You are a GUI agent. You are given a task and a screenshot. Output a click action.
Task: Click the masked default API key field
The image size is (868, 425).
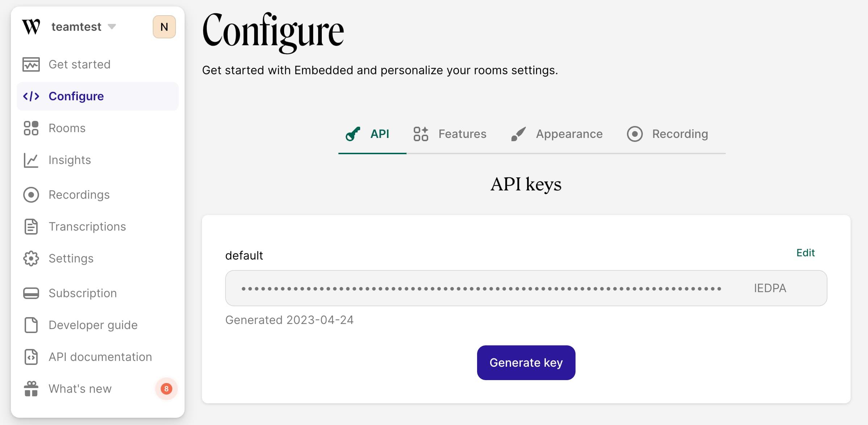click(x=481, y=288)
